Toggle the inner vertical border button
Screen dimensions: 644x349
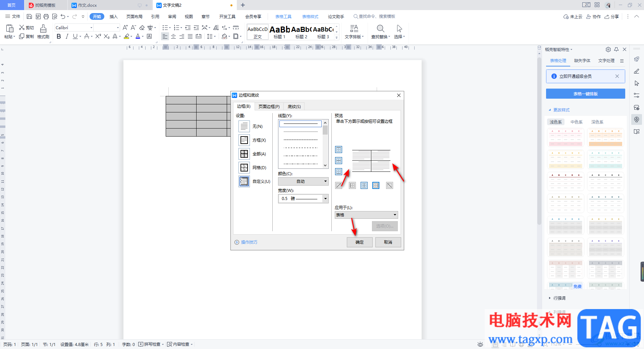click(x=364, y=185)
